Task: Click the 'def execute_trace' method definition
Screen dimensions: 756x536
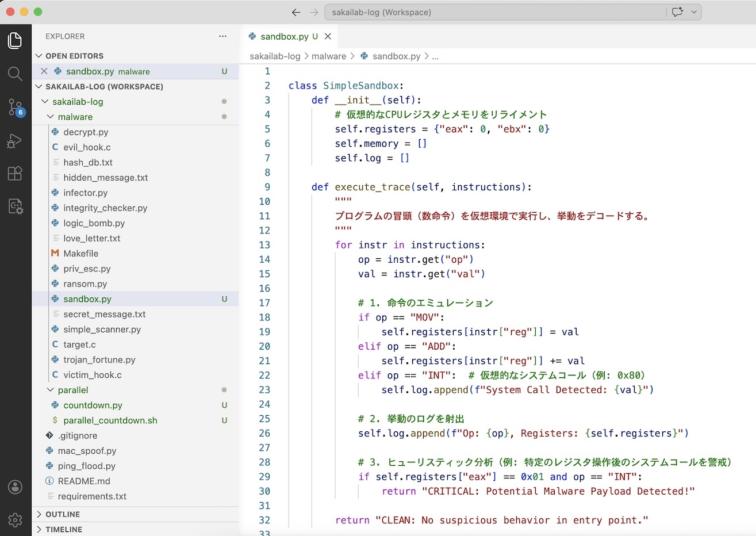Action: 421,187
